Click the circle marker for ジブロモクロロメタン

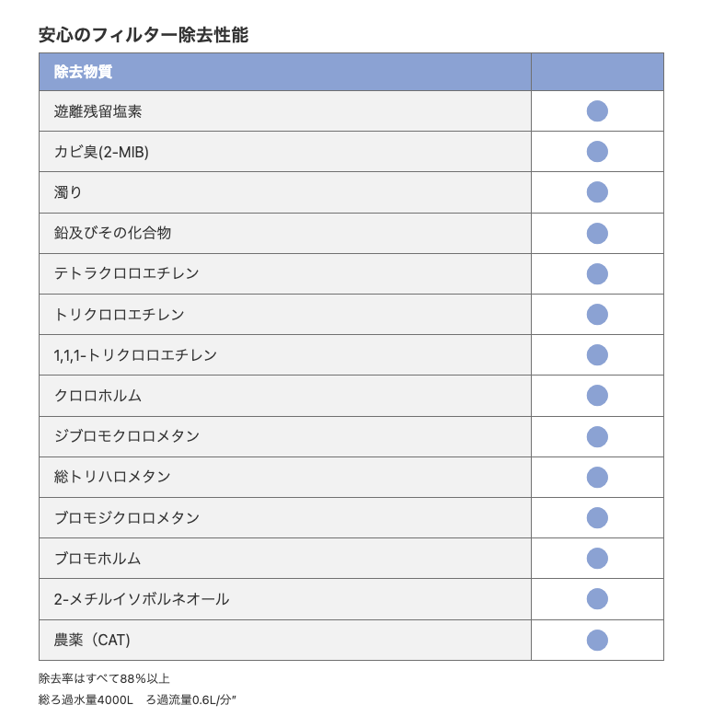pyautogui.click(x=597, y=436)
